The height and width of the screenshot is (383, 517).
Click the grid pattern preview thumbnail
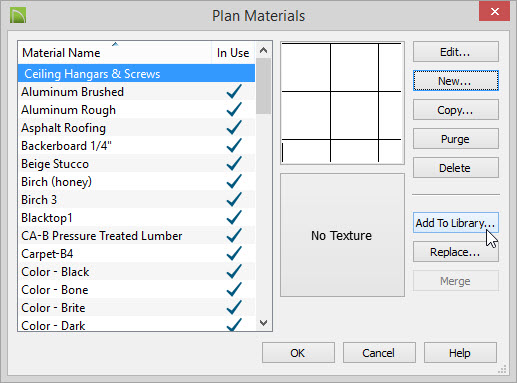342,103
